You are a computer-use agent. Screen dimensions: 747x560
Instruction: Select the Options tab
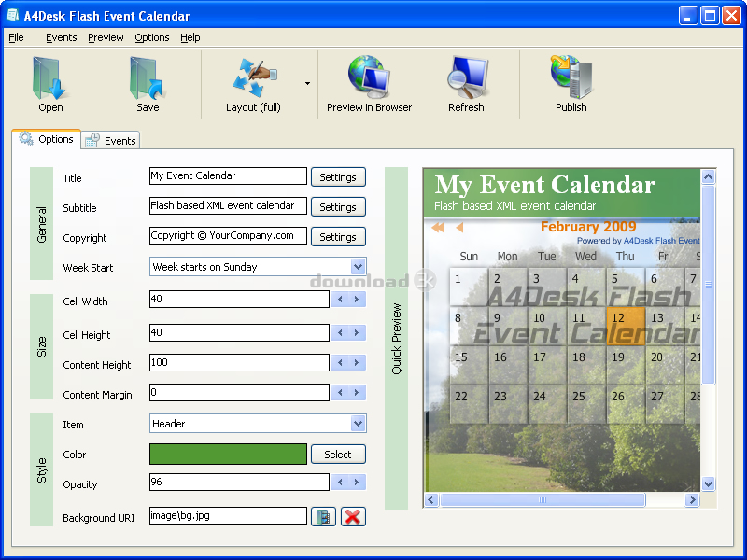pos(46,139)
